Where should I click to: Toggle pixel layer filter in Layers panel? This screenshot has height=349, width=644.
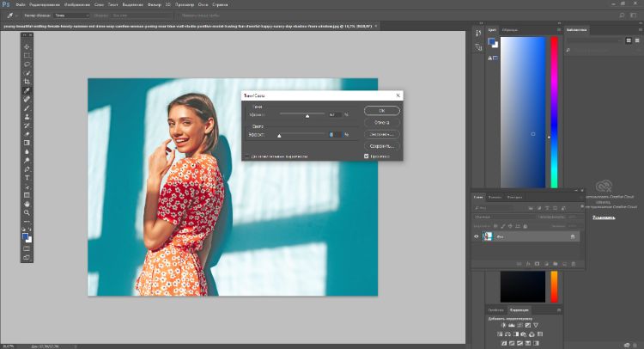[x=531, y=208]
